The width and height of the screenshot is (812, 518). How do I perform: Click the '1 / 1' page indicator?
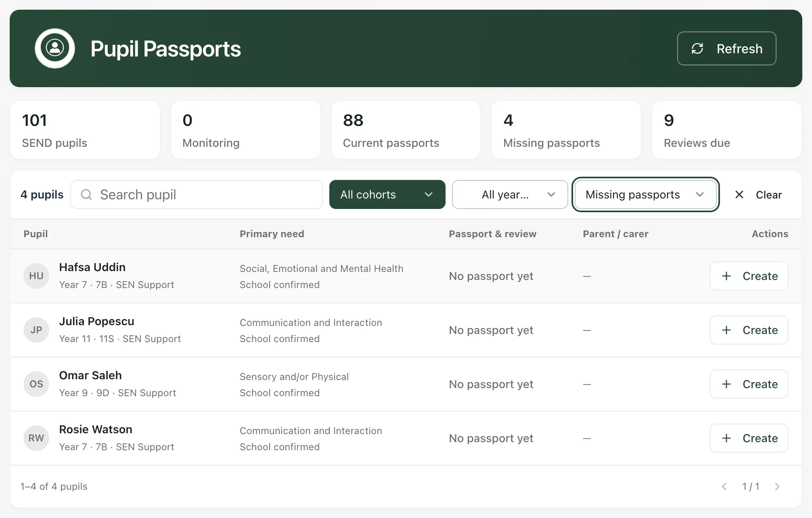pos(751,487)
